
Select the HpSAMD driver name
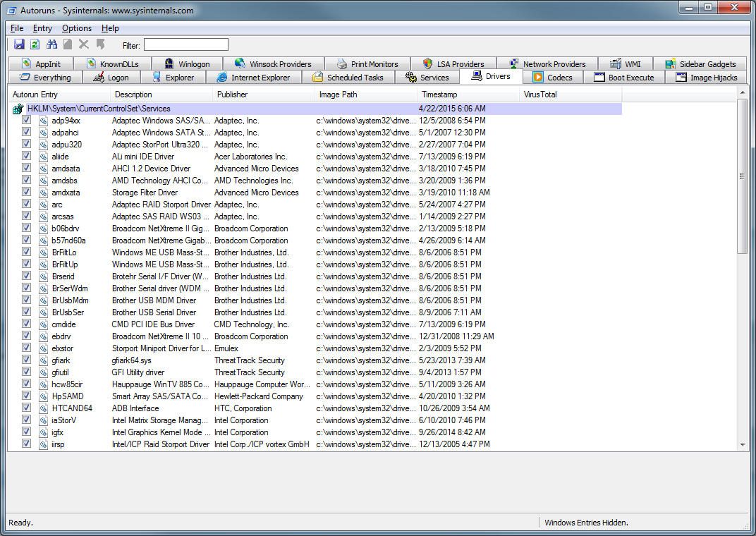(x=68, y=396)
